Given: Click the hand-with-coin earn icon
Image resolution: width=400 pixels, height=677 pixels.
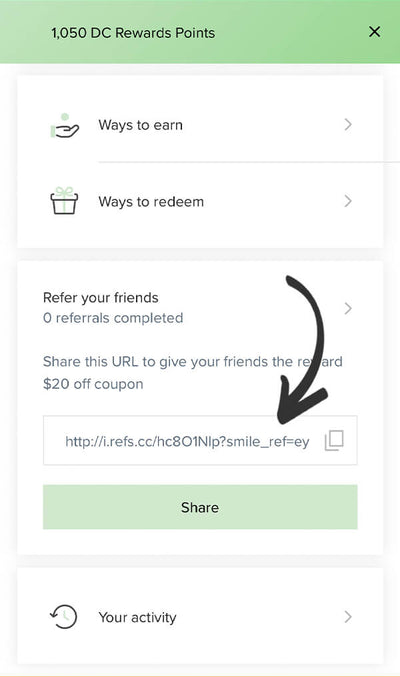Looking at the screenshot, I should click(x=64, y=126).
